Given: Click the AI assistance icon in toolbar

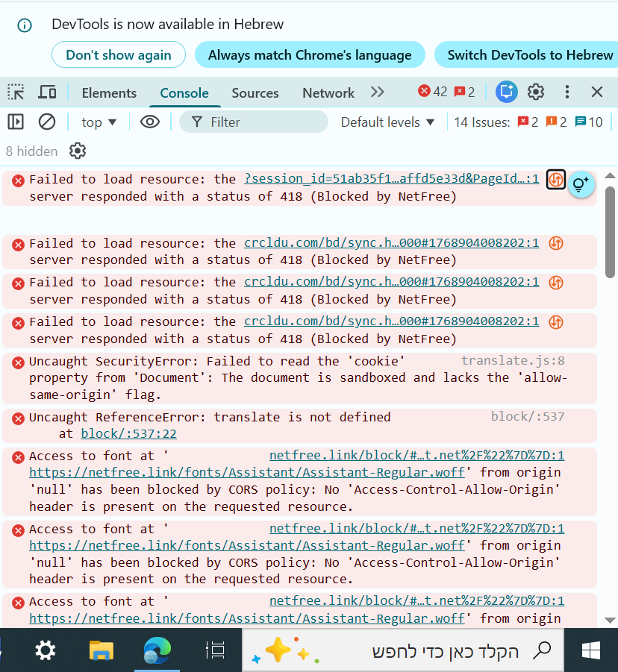Looking at the screenshot, I should [506, 92].
